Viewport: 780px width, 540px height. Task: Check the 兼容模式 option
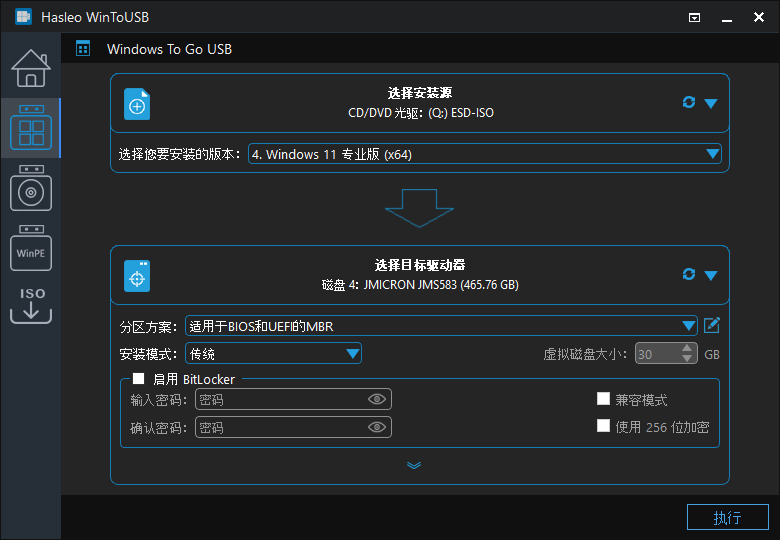[x=603, y=399]
